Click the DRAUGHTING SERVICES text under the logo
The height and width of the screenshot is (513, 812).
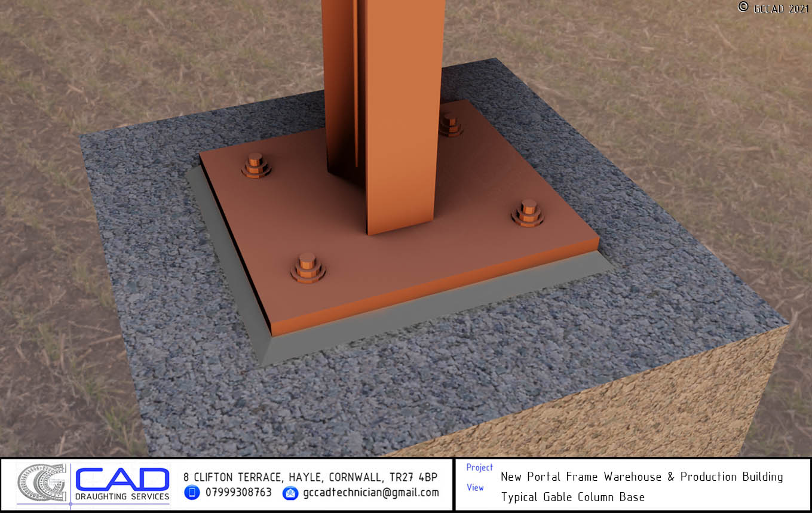coord(122,497)
